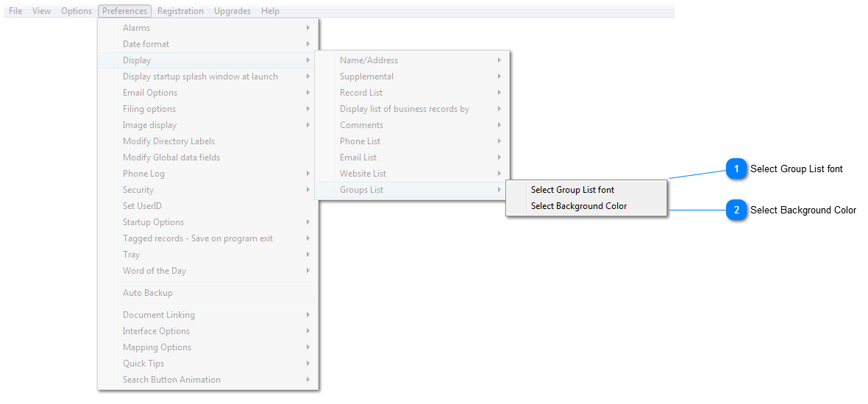Open Record List display submenu
Viewport: 868px width, 404px height.
pyautogui.click(x=413, y=93)
